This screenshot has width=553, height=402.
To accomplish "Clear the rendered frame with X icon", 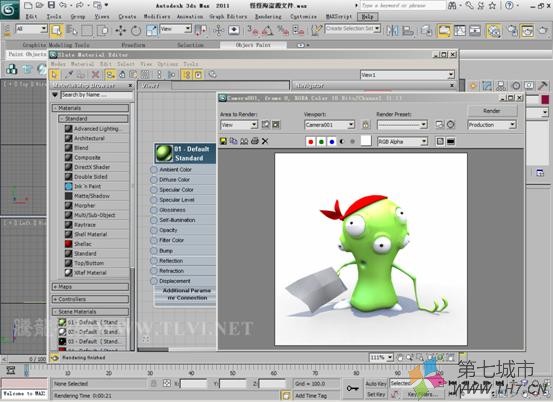I will [265, 141].
